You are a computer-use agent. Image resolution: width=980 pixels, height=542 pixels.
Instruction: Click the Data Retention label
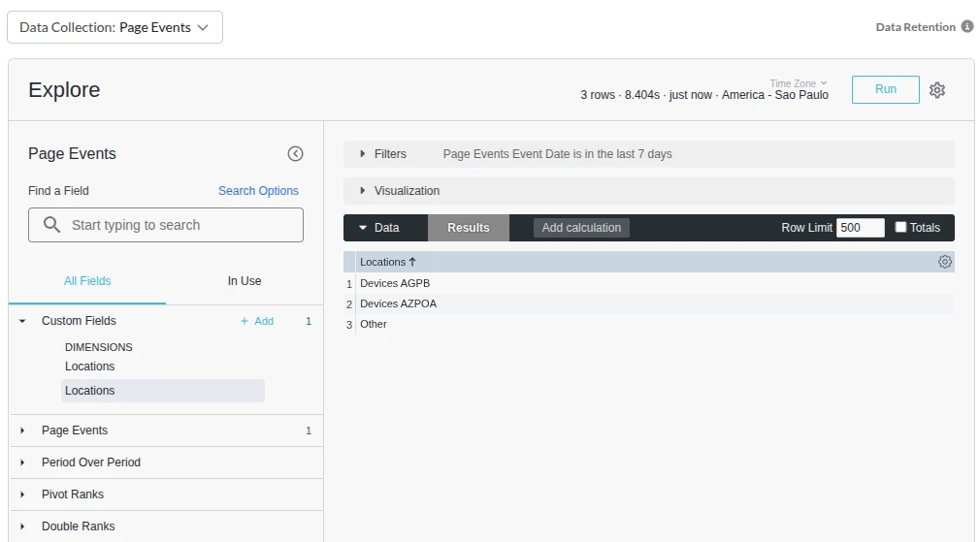click(916, 27)
